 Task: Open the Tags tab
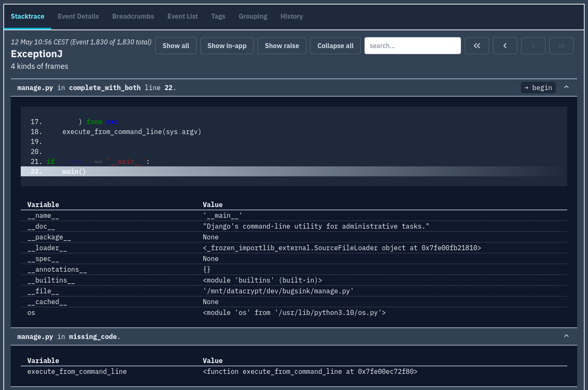[218, 17]
